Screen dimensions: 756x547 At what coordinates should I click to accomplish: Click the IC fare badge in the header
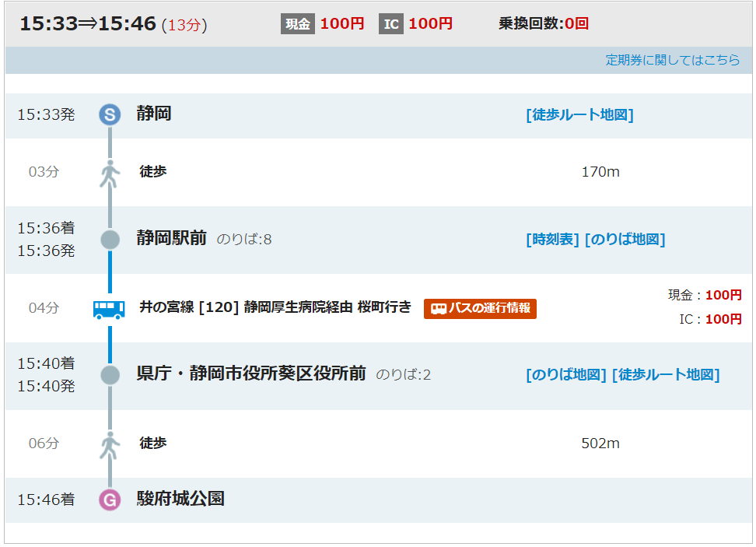(391, 24)
